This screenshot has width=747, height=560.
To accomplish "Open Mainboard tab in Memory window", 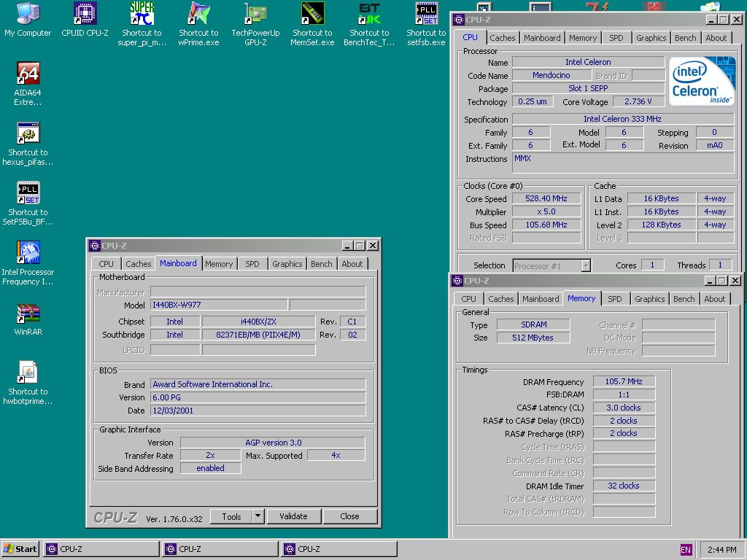I will [x=541, y=299].
